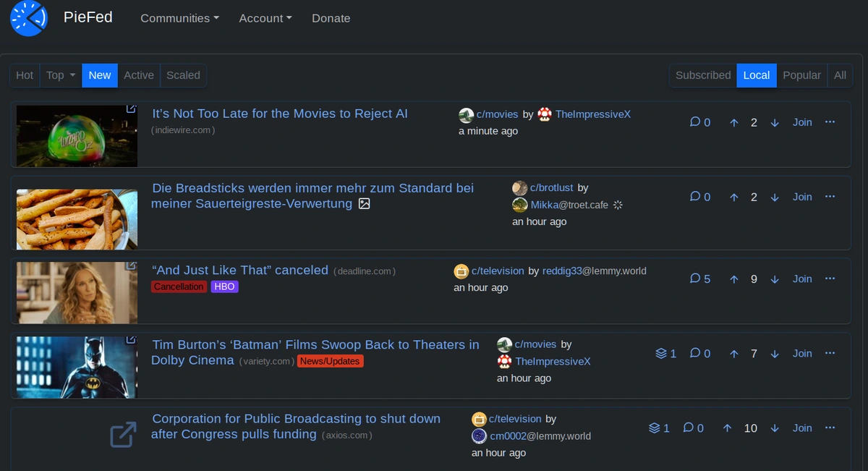Click the external link icon on the Corporation post

tap(123, 435)
